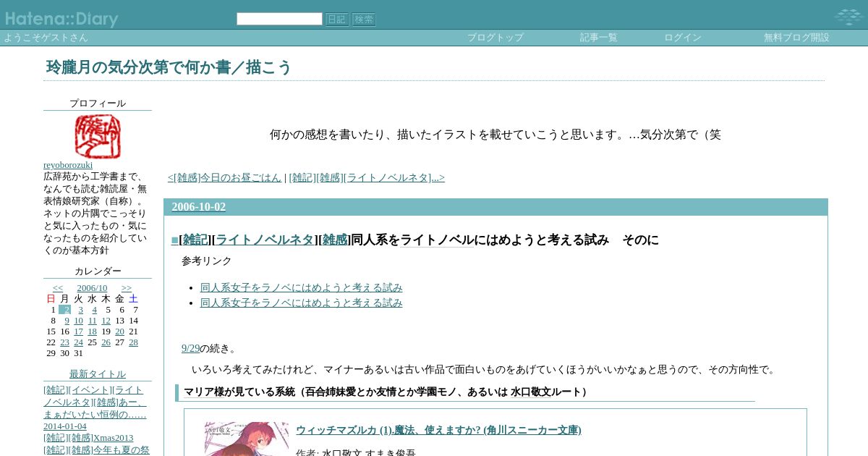Click the 雑感 category in entry title

point(334,240)
